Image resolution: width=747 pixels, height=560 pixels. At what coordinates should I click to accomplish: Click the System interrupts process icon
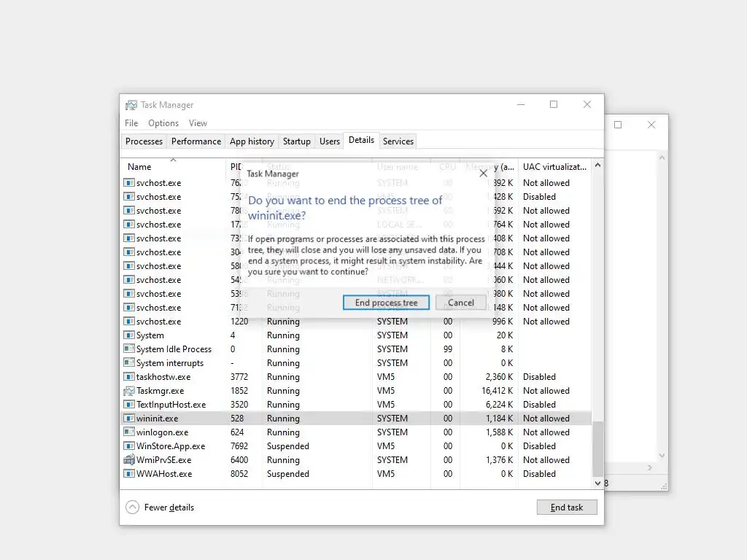pos(128,363)
